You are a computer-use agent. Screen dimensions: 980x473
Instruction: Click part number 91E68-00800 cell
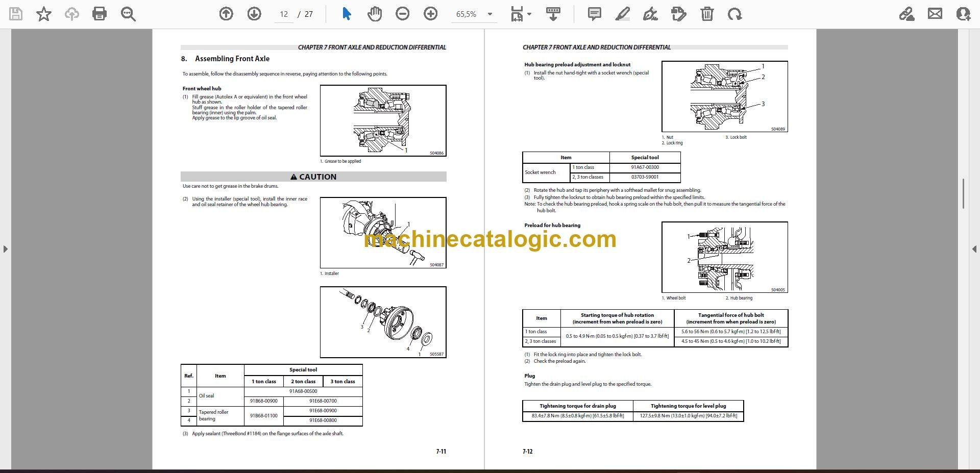(x=323, y=420)
